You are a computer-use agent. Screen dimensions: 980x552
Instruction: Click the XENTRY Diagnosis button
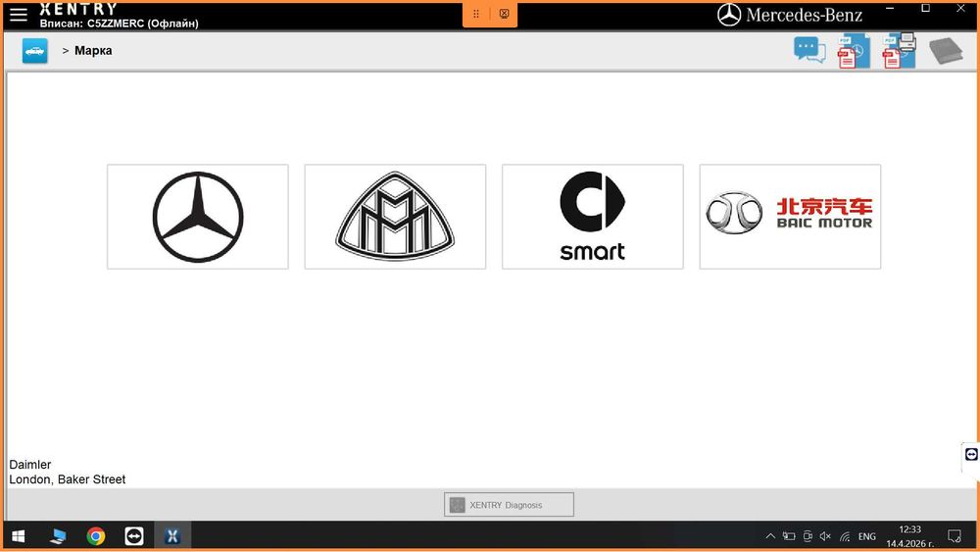coord(509,505)
